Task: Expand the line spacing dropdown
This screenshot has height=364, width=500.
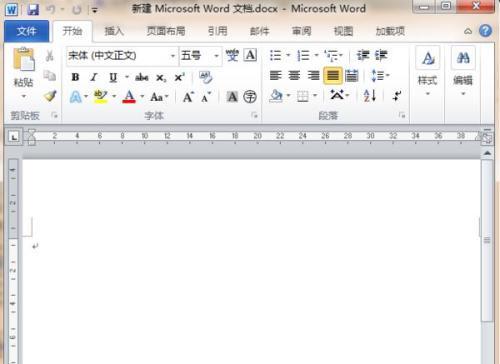Action: [x=380, y=76]
